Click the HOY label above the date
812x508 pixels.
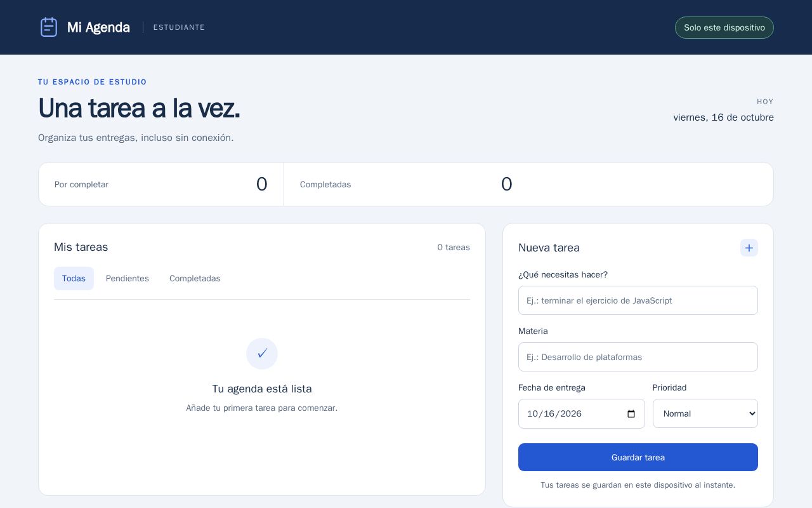pyautogui.click(x=765, y=102)
